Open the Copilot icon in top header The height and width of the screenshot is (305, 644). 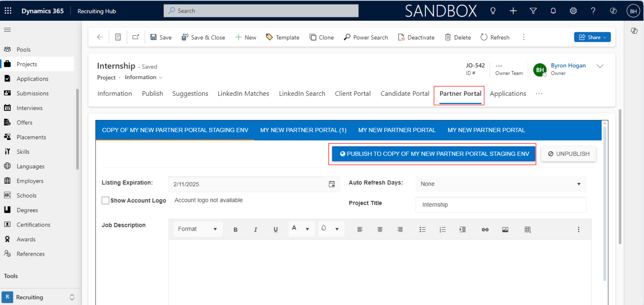tap(613, 11)
